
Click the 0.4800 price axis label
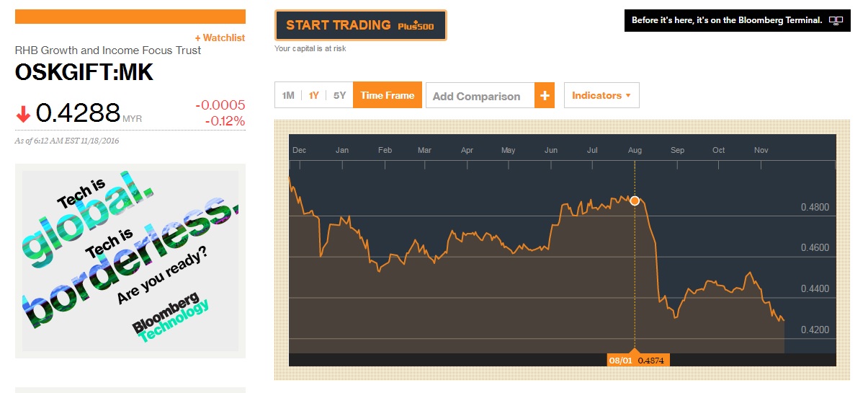click(815, 207)
